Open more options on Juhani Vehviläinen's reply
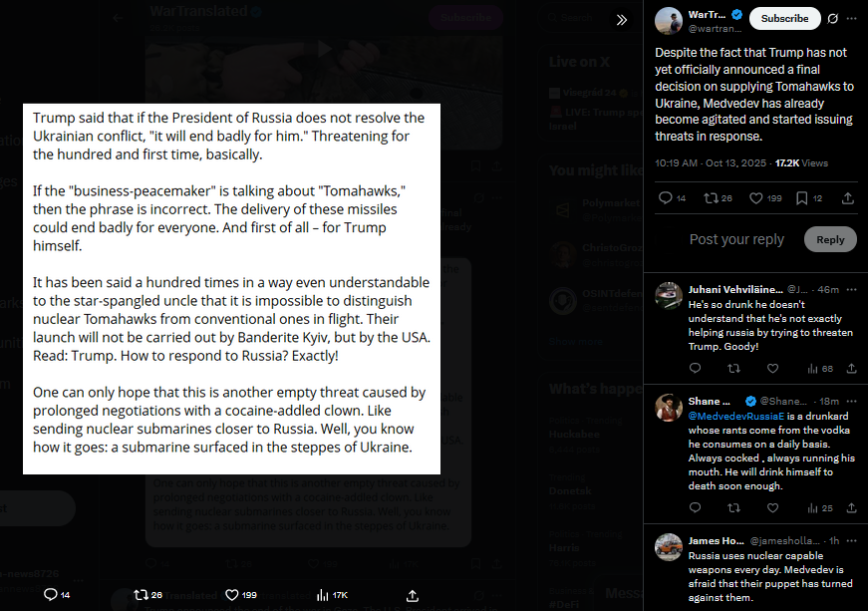This screenshot has height=611, width=868. 851,289
